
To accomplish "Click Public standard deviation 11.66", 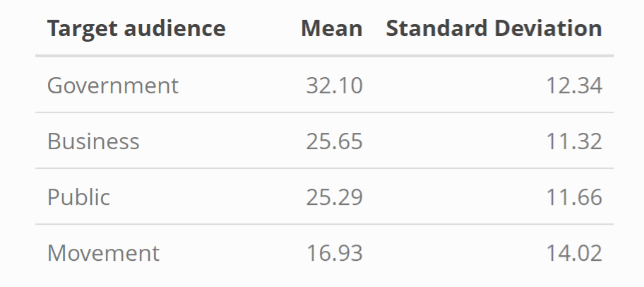I will (x=573, y=197).
